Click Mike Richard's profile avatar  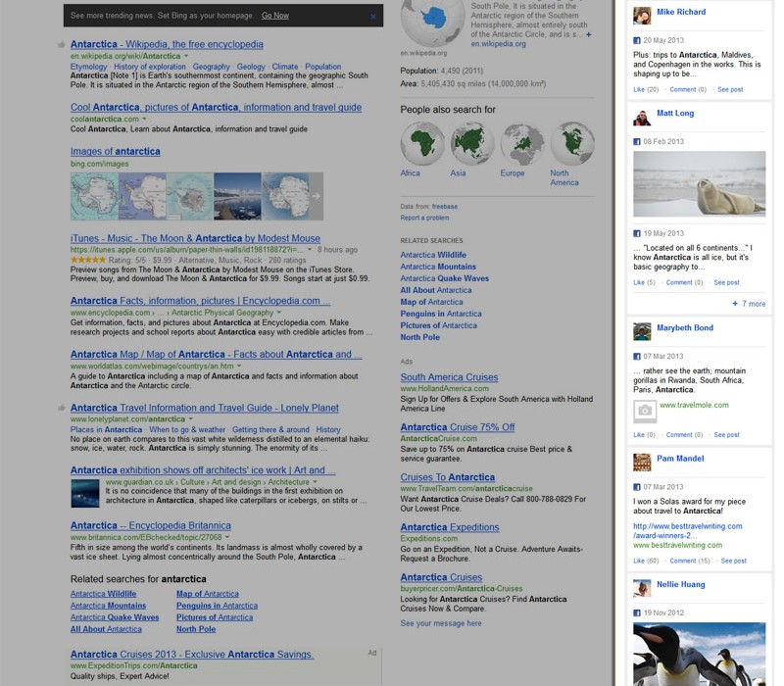tap(642, 16)
